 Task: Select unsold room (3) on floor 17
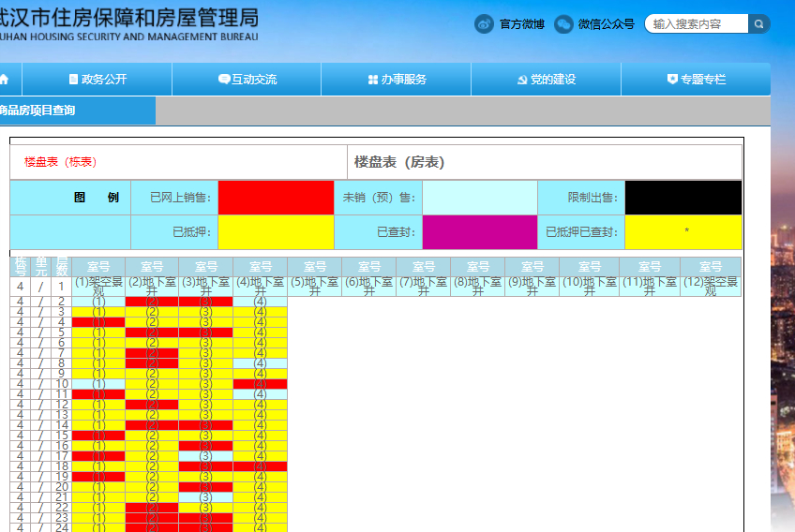206,456
